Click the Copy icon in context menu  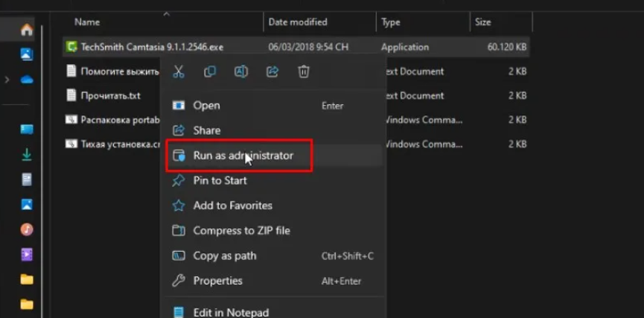point(210,71)
